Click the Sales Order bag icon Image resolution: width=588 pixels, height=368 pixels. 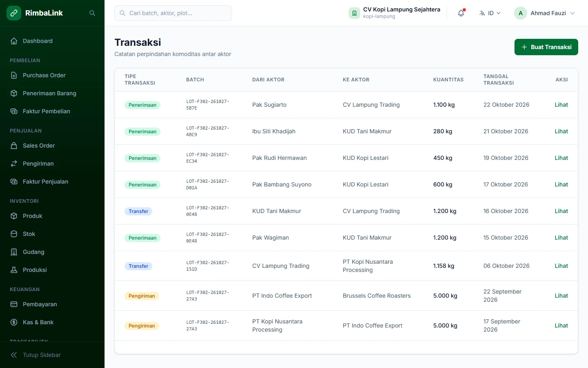click(14, 146)
